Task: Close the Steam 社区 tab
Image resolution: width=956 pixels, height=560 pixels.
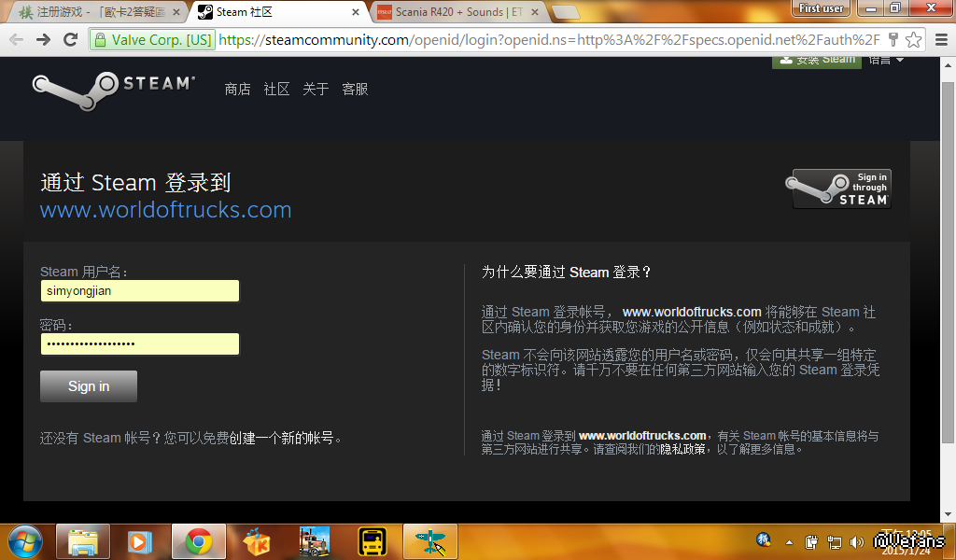Action: click(x=356, y=12)
